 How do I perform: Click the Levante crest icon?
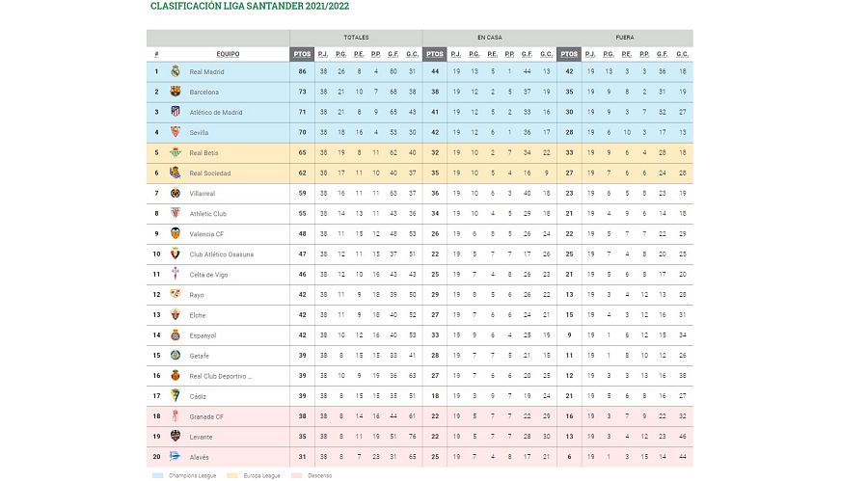pos(176,436)
